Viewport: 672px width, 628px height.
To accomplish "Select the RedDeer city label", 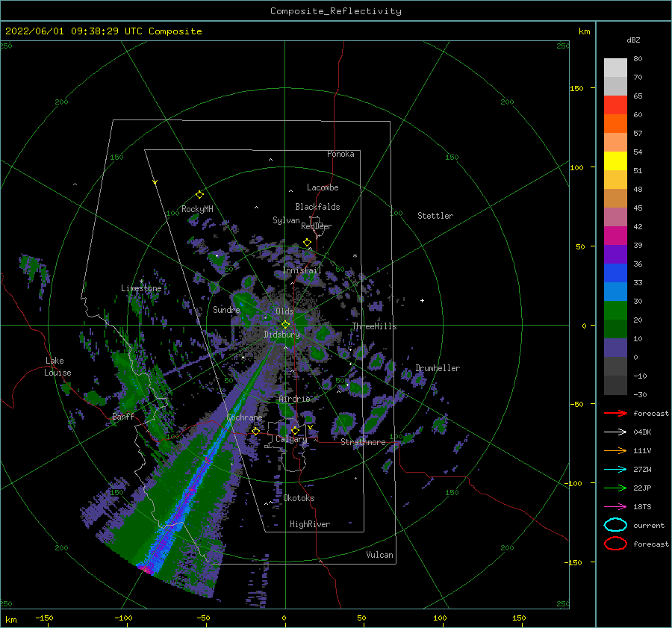I will [x=317, y=226].
